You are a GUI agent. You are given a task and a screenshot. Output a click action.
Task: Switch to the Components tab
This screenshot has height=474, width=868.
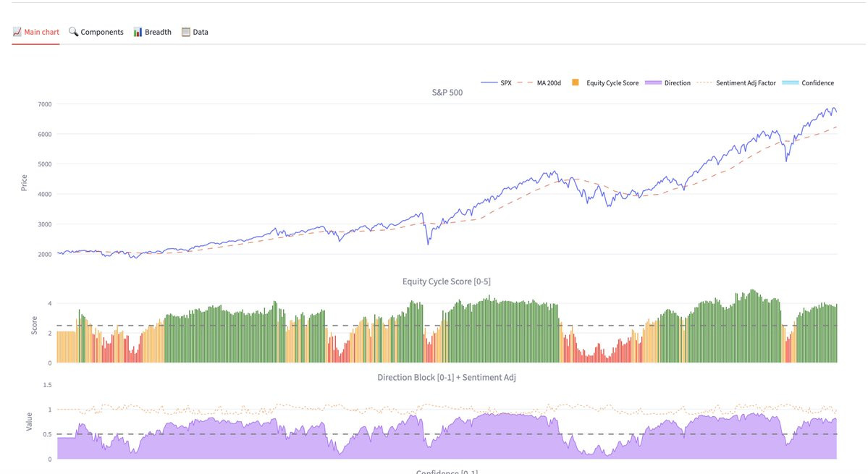[x=96, y=32]
